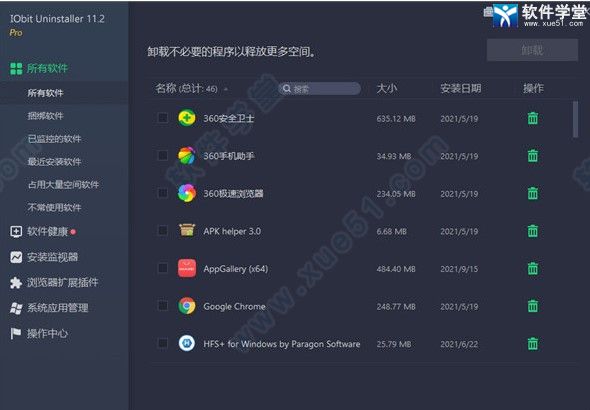Click the APK helper 3.0 box icon
Image resolution: width=590 pixels, height=410 pixels.
coord(187,230)
